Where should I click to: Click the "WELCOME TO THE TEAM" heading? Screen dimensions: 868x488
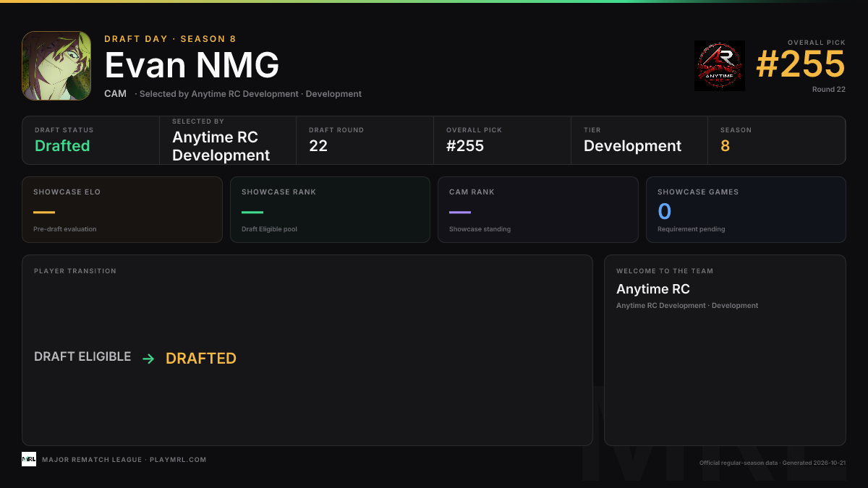(x=665, y=271)
